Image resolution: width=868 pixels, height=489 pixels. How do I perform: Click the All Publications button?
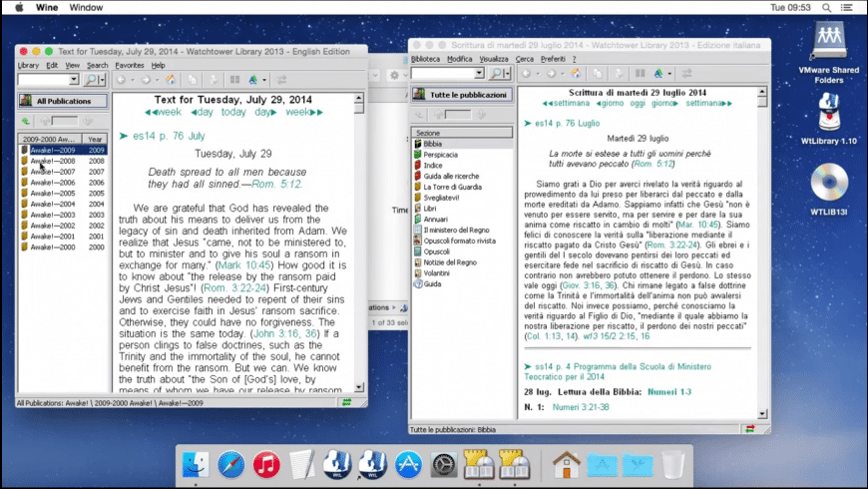tap(63, 101)
